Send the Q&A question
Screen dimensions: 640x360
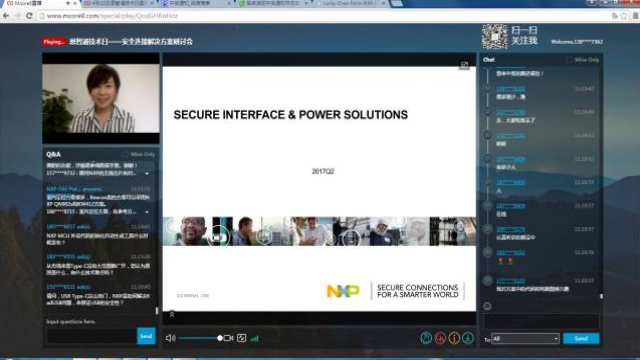point(146,336)
